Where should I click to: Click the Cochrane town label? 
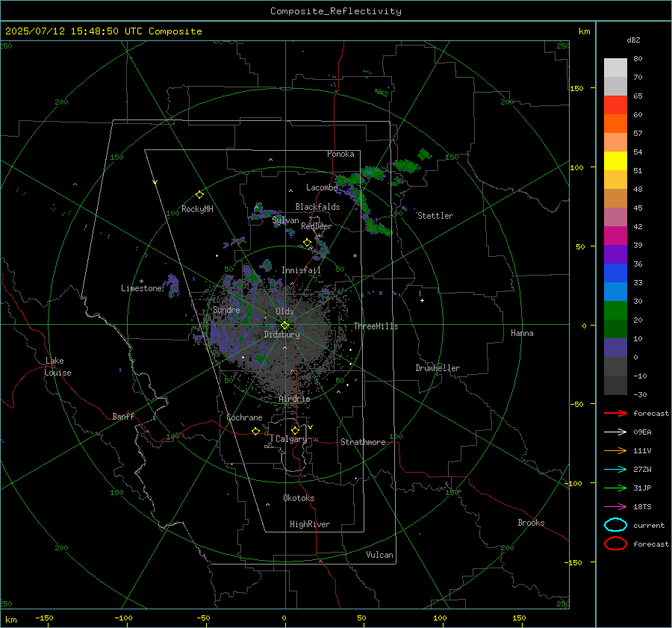(244, 417)
